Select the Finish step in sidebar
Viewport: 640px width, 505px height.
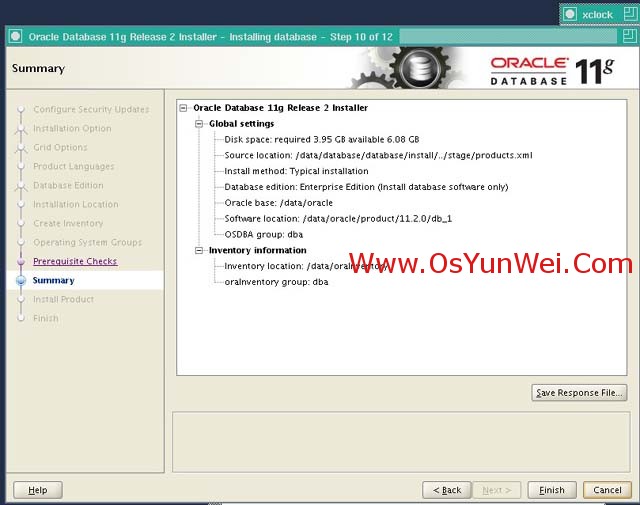click(46, 318)
